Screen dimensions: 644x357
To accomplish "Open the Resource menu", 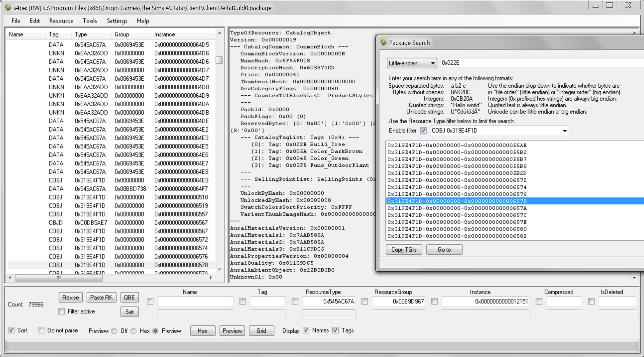I will [61, 21].
